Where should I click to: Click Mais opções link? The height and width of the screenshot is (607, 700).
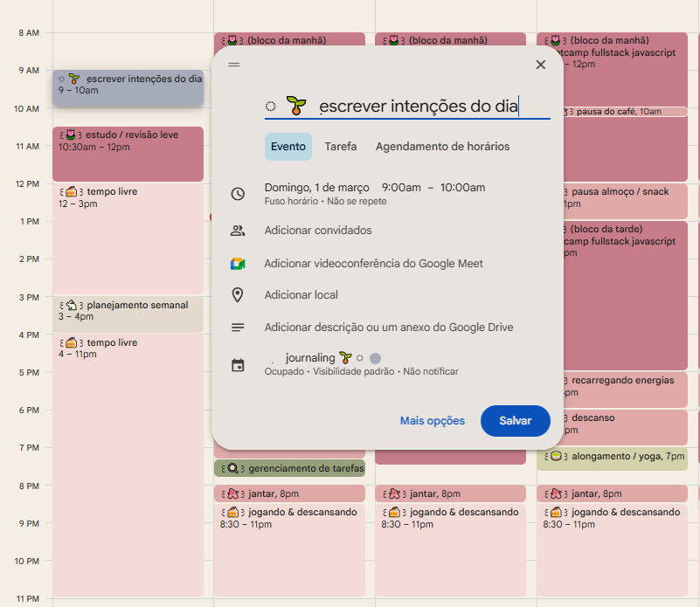pyautogui.click(x=432, y=421)
